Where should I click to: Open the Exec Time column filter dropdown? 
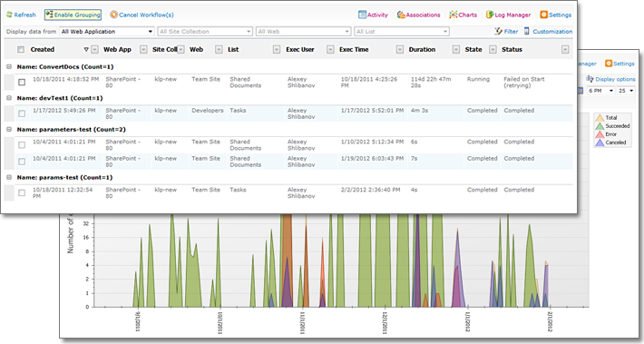pyautogui.click(x=400, y=50)
